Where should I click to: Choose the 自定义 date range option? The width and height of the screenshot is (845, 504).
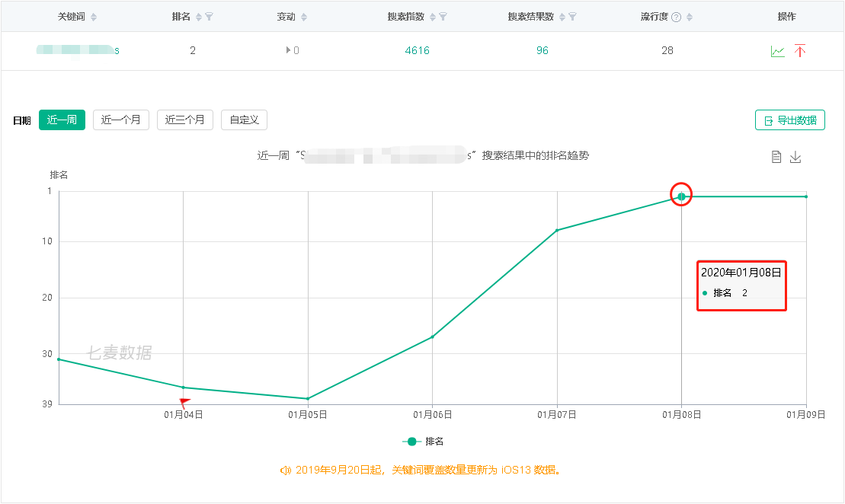point(244,120)
